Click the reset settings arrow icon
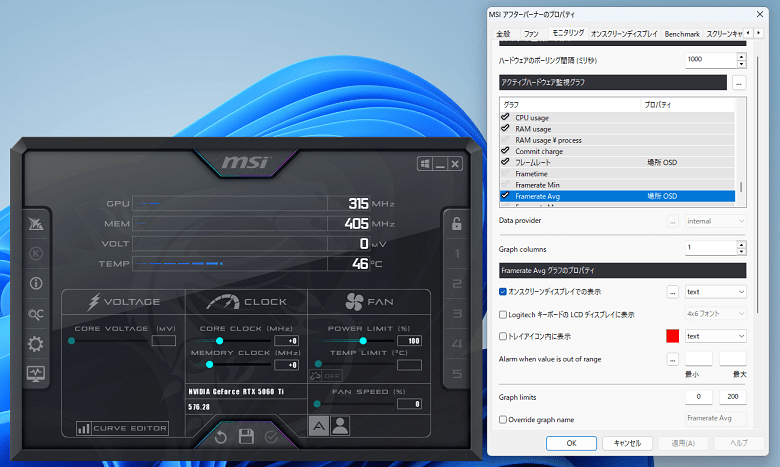Viewport: 780px width, 467px height. [x=221, y=437]
